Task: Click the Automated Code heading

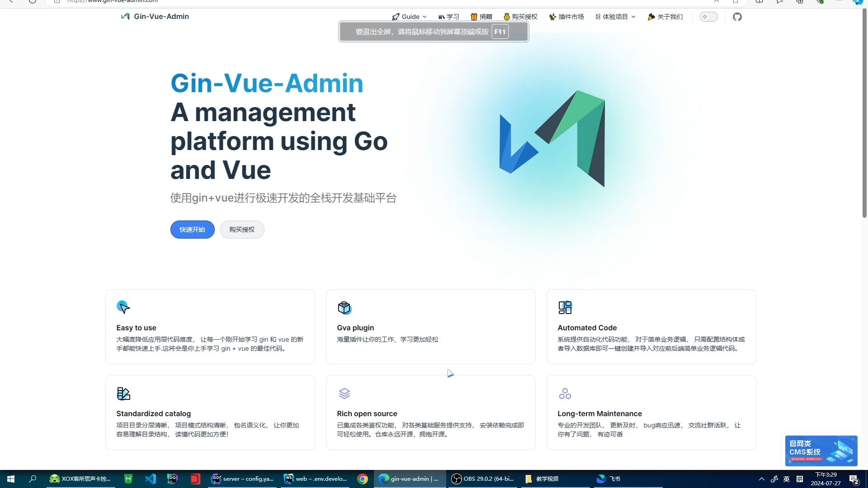Action: pyautogui.click(x=587, y=328)
